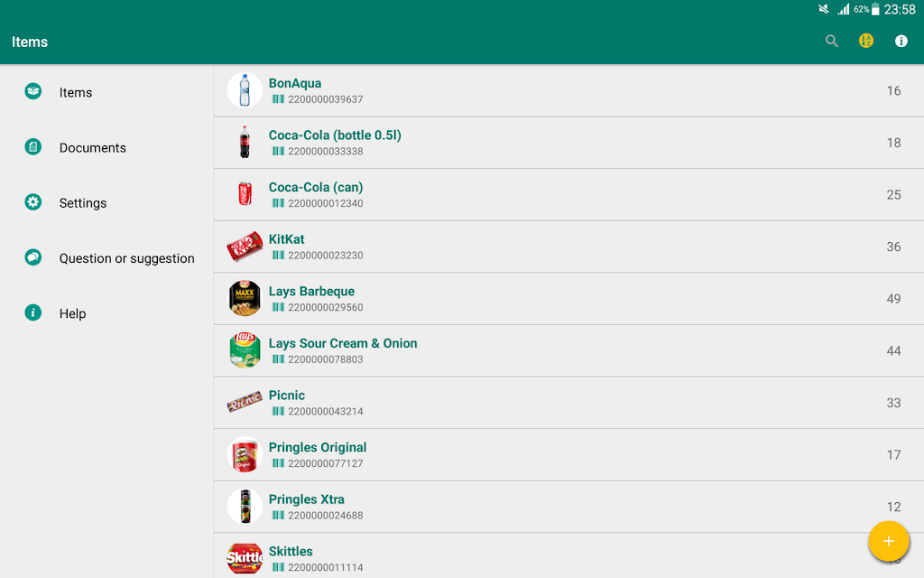Click the Question or suggestion chat icon
Viewport: 924px width, 578px height.
(33, 257)
